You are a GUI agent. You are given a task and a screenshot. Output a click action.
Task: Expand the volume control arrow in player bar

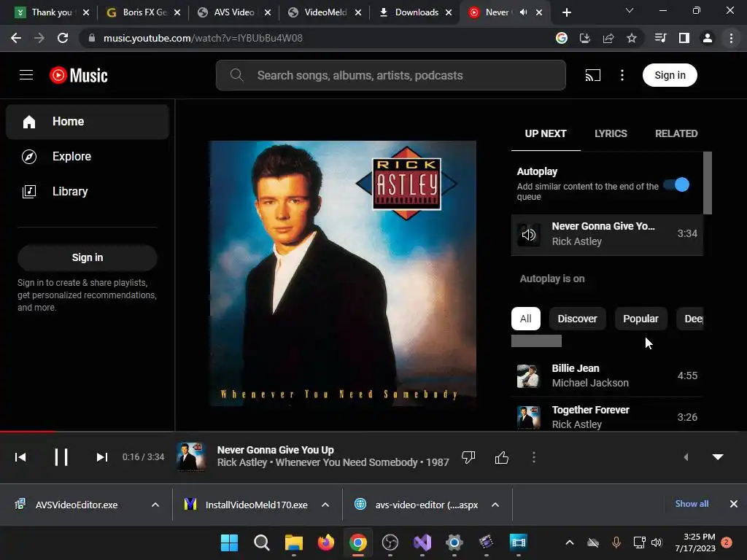pyautogui.click(x=686, y=457)
